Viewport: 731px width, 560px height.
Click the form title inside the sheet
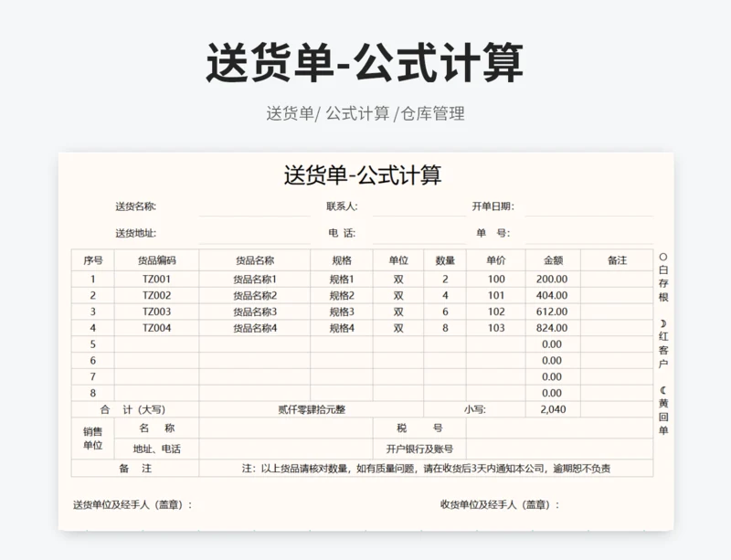click(363, 175)
